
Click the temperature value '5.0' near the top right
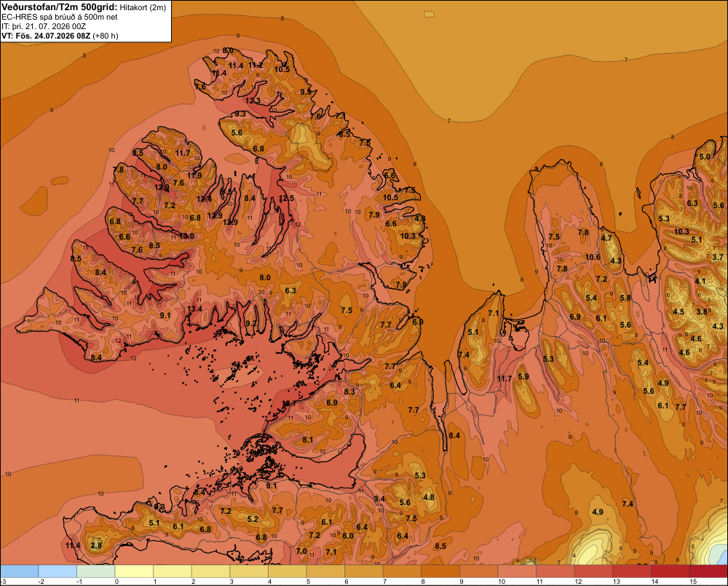point(705,157)
